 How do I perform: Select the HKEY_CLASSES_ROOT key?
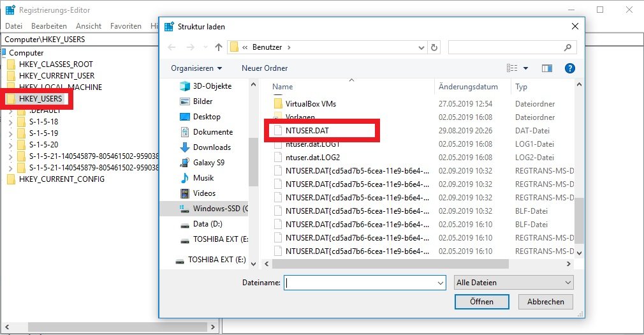[x=56, y=64]
